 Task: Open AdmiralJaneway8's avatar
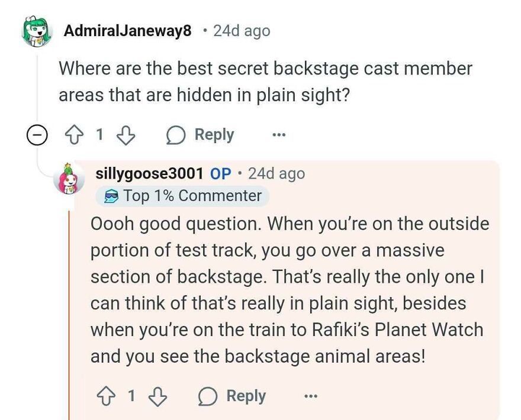(28, 28)
